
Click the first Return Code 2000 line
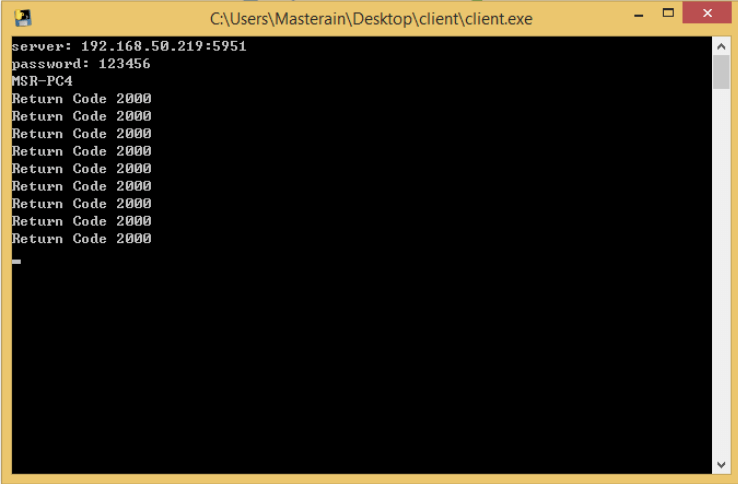81,98
